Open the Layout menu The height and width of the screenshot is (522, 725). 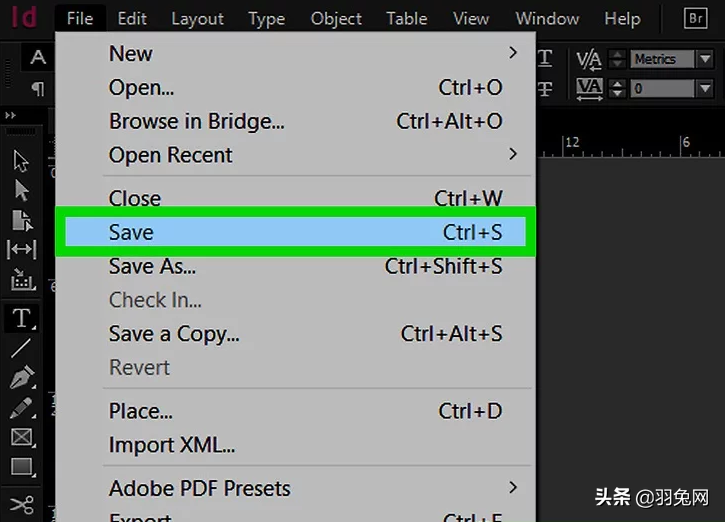(x=197, y=19)
